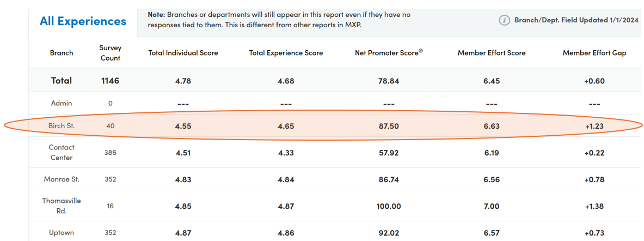
Task: Open the Monroe St. branch
Action: pyautogui.click(x=62, y=179)
